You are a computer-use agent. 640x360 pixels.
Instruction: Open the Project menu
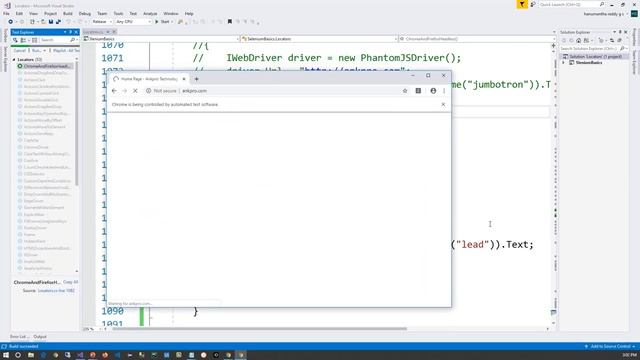51,13
